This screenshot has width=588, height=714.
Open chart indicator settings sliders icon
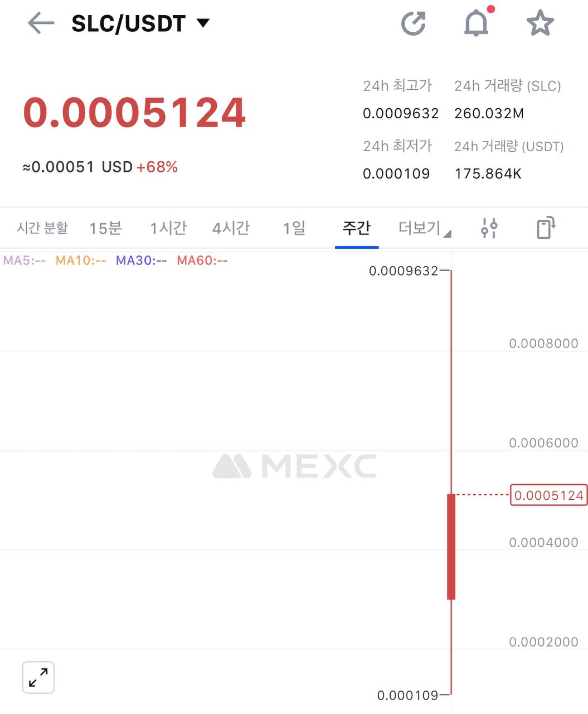[489, 228]
